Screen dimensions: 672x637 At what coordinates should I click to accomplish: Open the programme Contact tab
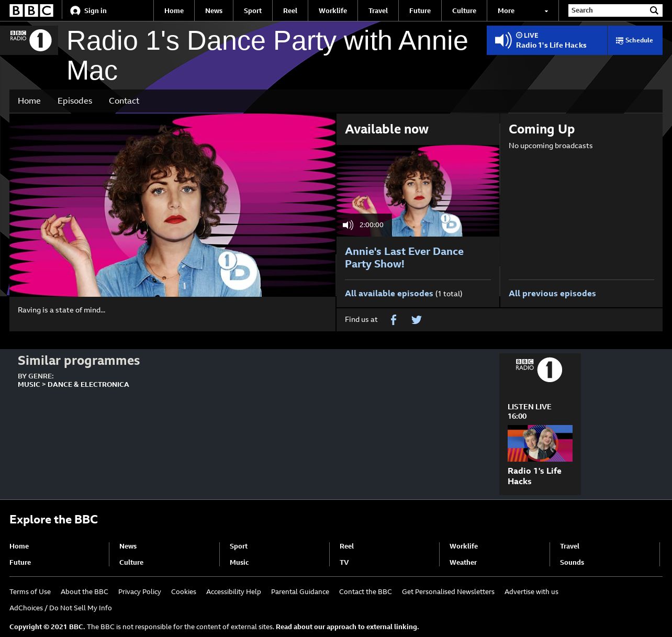[x=124, y=100]
